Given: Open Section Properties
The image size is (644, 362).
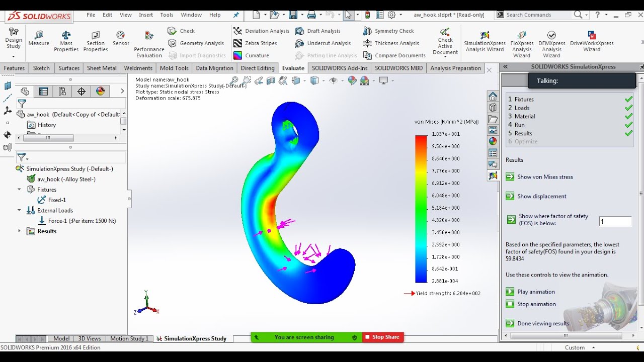Looking at the screenshot, I should coord(96,41).
